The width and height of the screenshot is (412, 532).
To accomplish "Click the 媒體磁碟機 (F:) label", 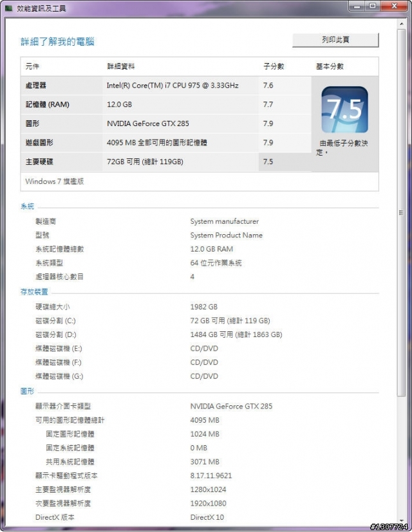I will pyautogui.click(x=59, y=362).
